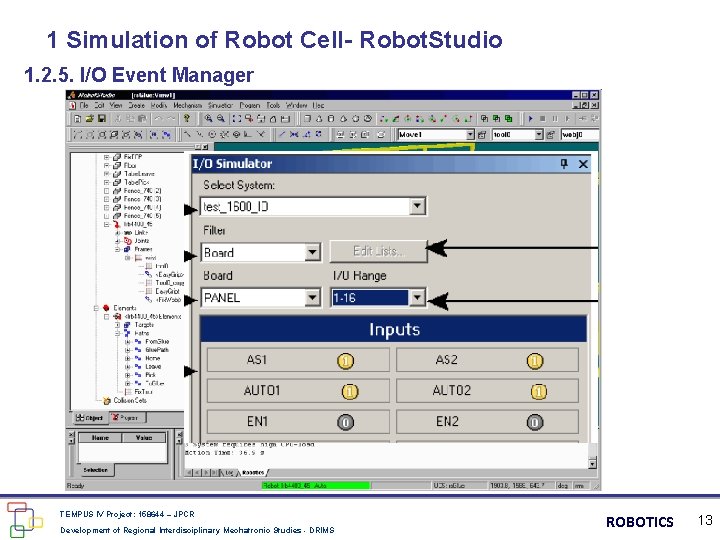Expand the TableLeave tree node

click(x=107, y=174)
